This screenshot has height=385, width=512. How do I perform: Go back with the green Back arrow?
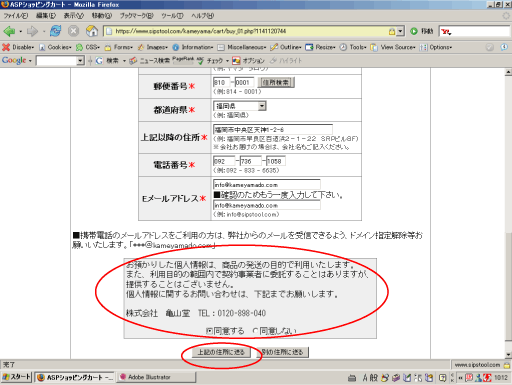click(x=9, y=31)
